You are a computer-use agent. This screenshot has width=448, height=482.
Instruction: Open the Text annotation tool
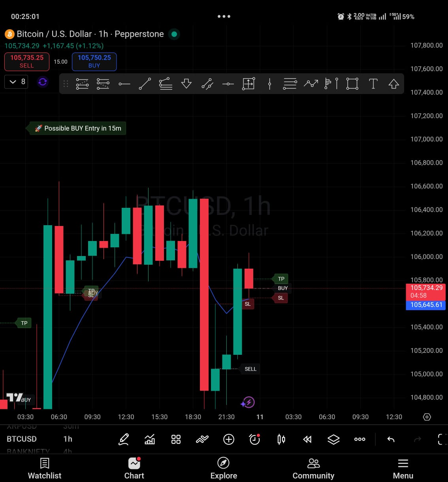pyautogui.click(x=373, y=84)
